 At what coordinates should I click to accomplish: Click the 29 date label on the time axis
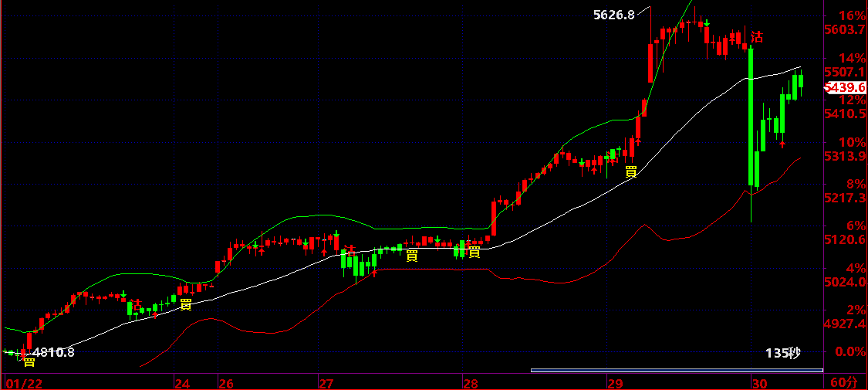click(x=614, y=383)
